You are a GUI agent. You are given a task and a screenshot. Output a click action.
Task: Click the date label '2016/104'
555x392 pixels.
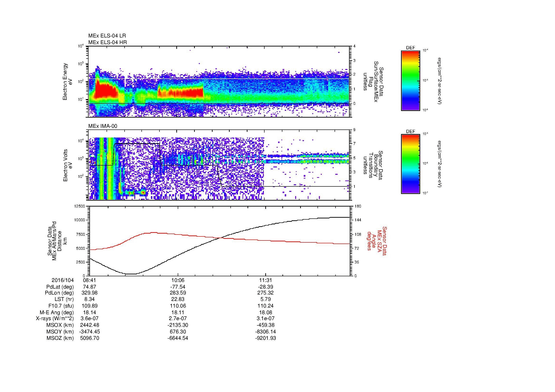63,280
